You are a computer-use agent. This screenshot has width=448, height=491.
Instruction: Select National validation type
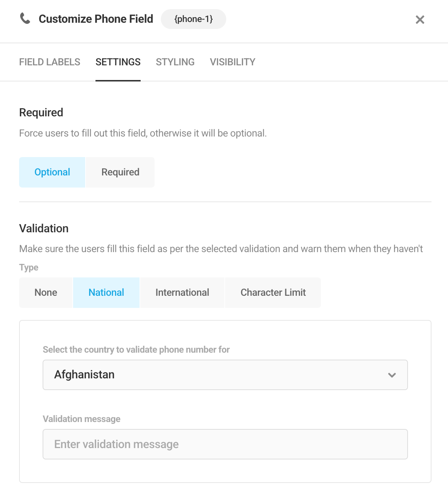[106, 292]
